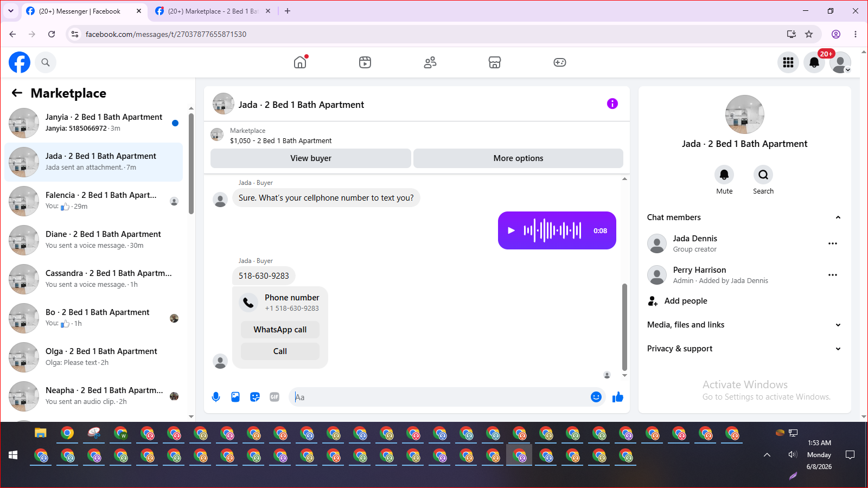Image resolution: width=868 pixels, height=488 pixels.
Task: Choose a sticker icon
Action: pyautogui.click(x=255, y=397)
